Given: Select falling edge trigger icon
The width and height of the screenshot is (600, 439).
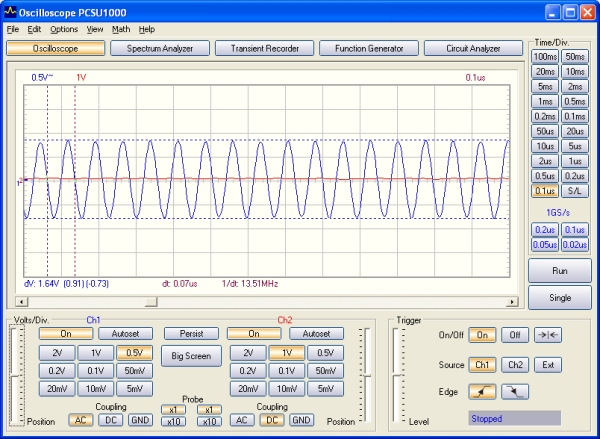Looking at the screenshot, I should click(514, 391).
